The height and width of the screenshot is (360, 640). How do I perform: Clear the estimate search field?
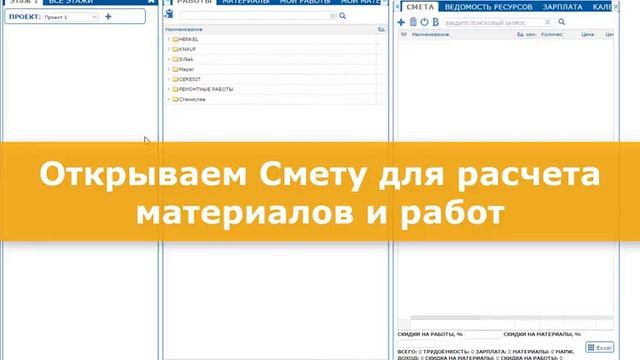click(548, 22)
